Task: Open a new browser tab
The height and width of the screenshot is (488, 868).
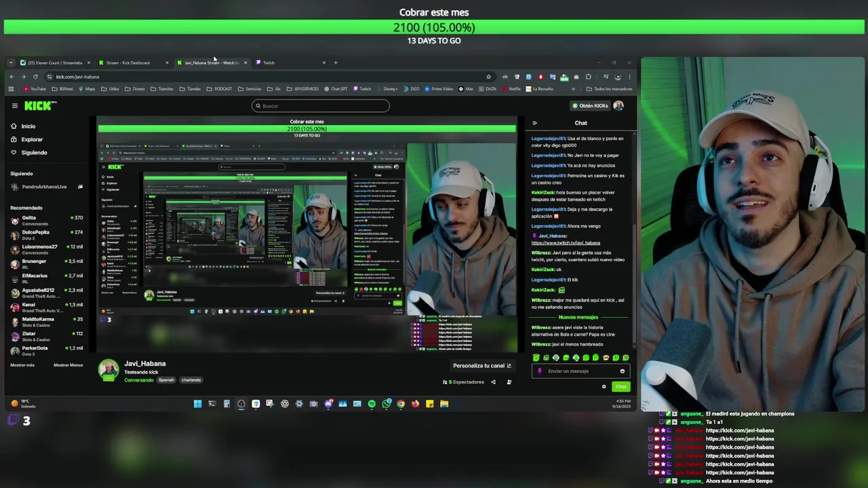Action: (335, 63)
